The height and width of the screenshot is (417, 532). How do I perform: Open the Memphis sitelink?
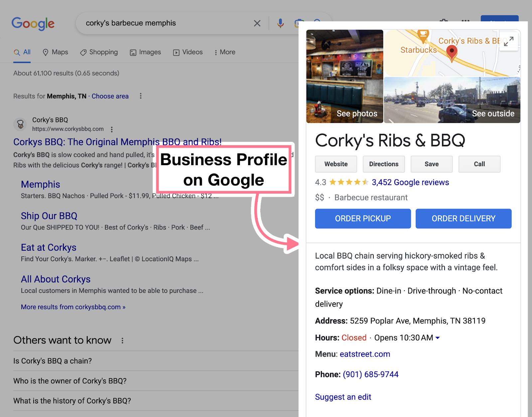click(41, 184)
